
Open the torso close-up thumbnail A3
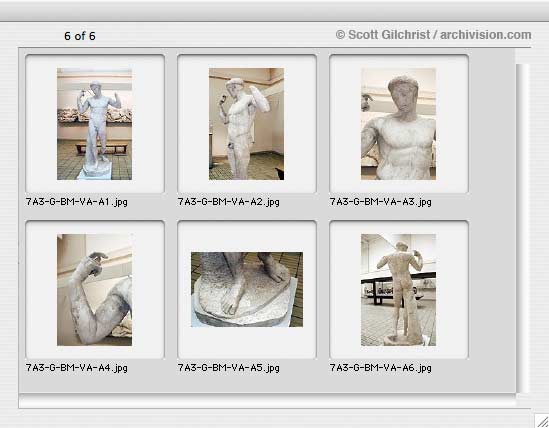click(398, 124)
